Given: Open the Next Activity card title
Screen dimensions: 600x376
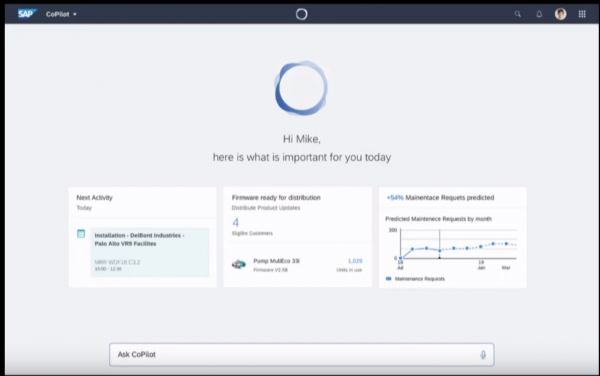Looking at the screenshot, I should (x=95, y=197).
